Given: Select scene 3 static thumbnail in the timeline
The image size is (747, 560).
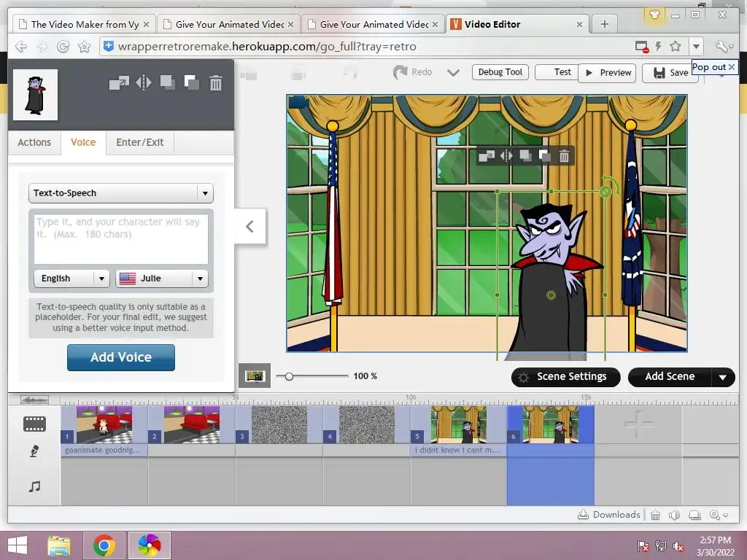Looking at the screenshot, I should click(279, 425).
